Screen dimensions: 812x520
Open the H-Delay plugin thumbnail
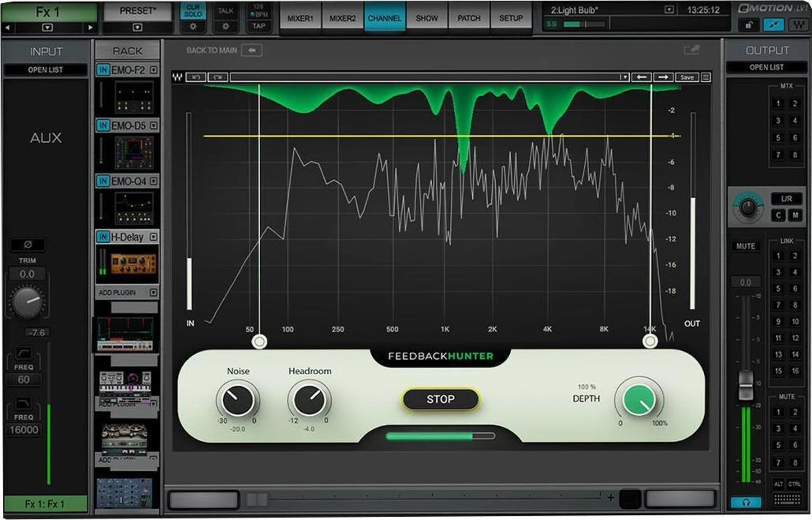[134, 264]
